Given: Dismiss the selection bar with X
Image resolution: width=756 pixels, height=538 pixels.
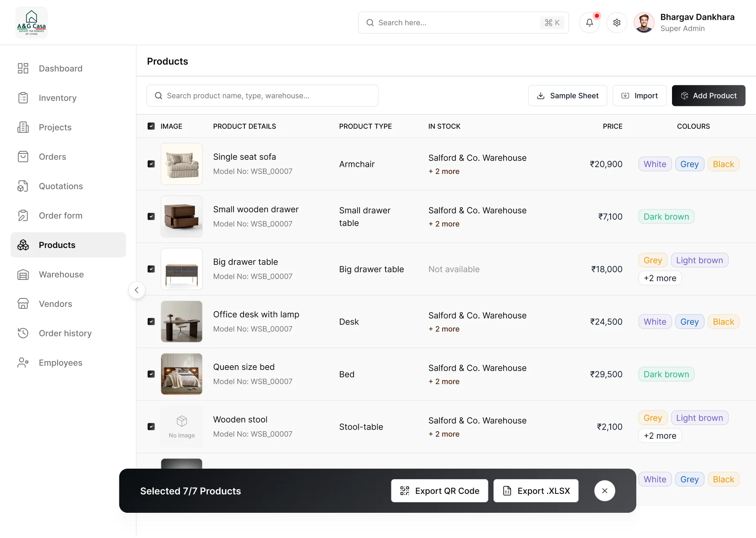Looking at the screenshot, I should click(x=605, y=491).
